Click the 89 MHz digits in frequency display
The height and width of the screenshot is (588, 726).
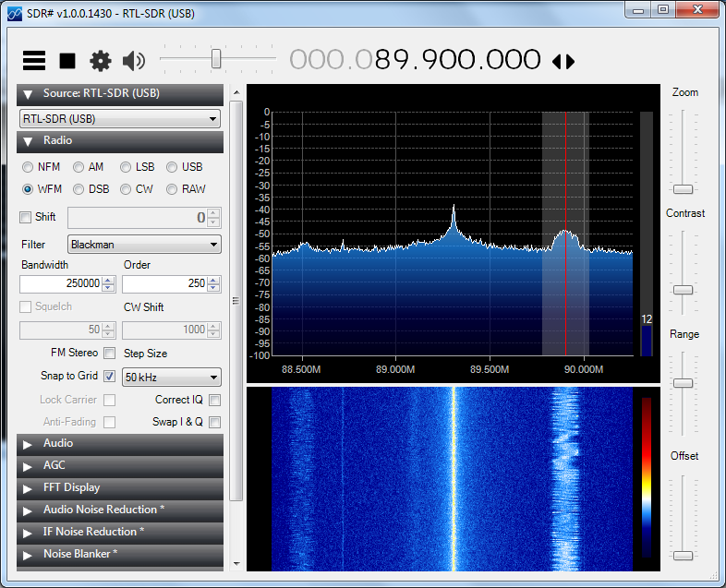tap(392, 60)
